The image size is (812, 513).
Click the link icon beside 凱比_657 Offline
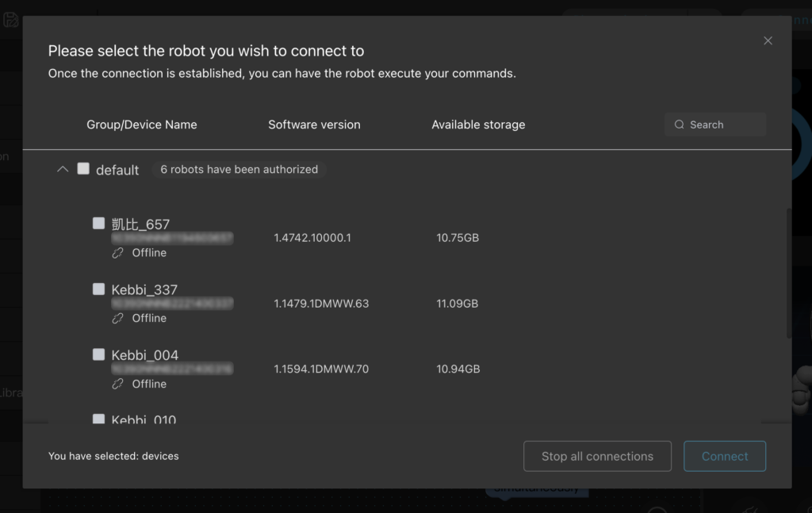(117, 253)
